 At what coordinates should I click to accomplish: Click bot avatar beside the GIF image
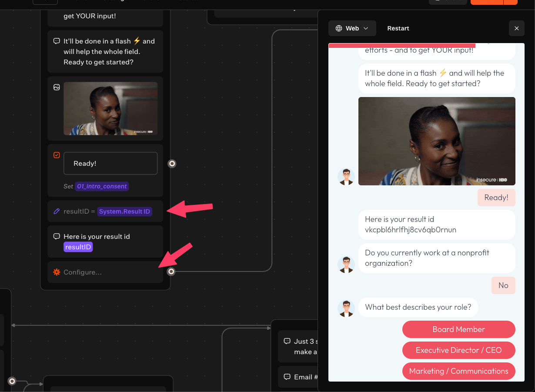(x=346, y=177)
